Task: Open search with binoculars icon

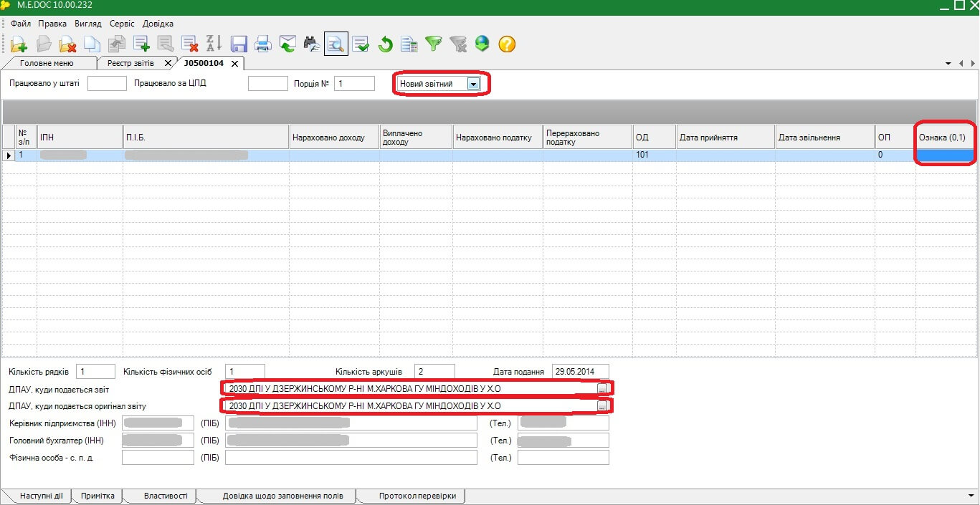Action: click(312, 44)
